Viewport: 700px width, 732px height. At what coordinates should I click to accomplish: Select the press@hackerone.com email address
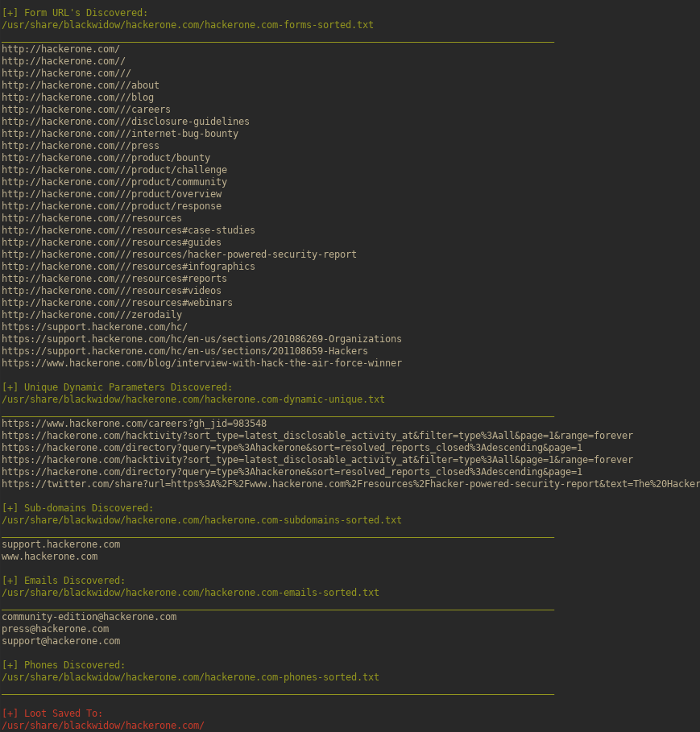[x=56, y=629]
